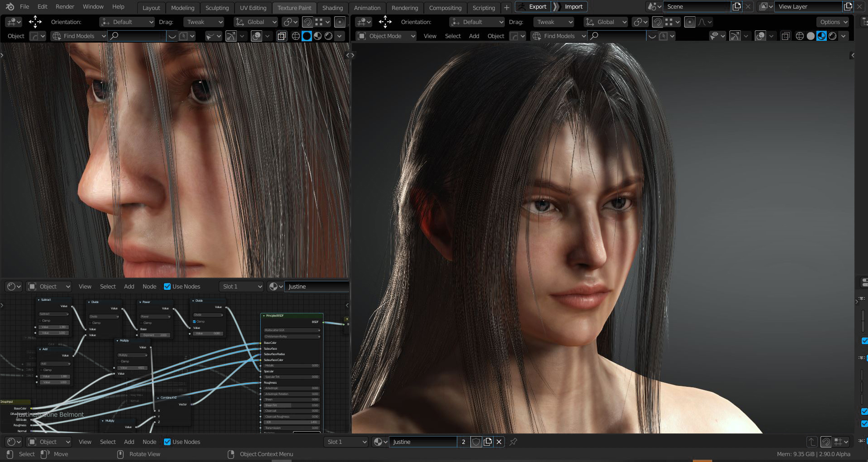Select material preview shading in left viewport

(x=317, y=36)
